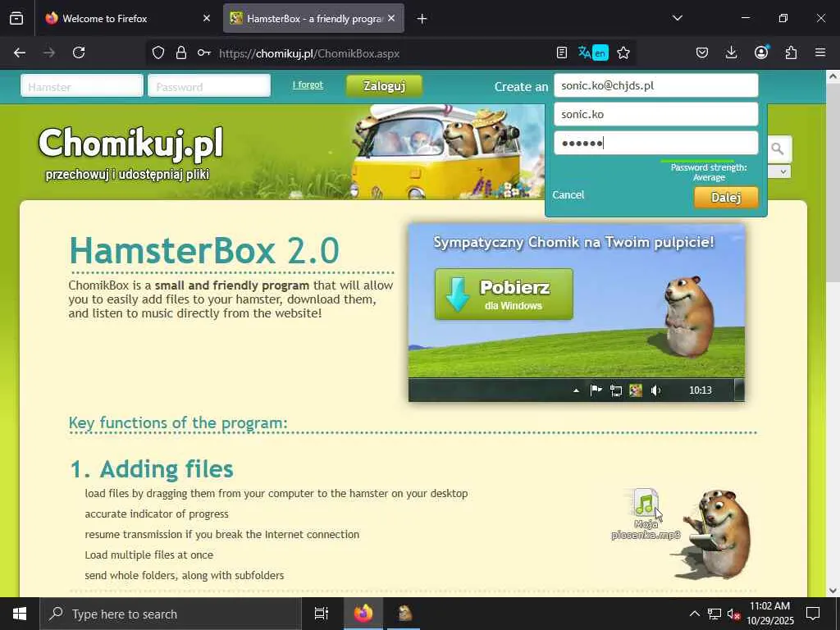The image size is (840, 630).
Task: Close the HamsterBox tab
Action: click(x=391, y=18)
